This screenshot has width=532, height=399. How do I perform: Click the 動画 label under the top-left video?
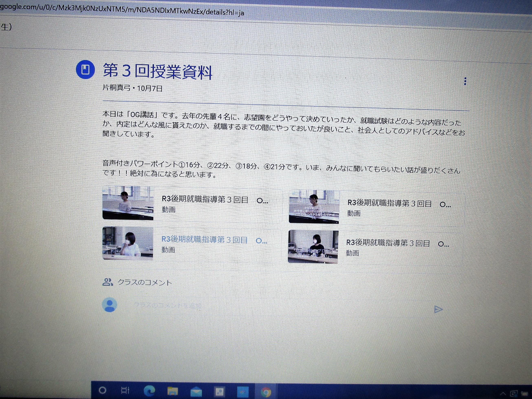coord(169,209)
